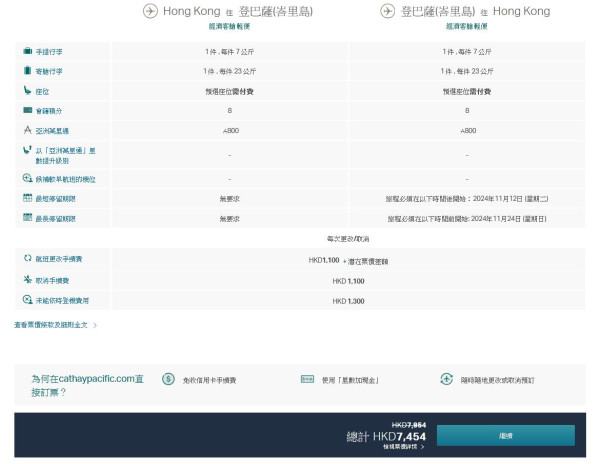Click the 最長停留期限 label

pyautogui.click(x=56, y=219)
